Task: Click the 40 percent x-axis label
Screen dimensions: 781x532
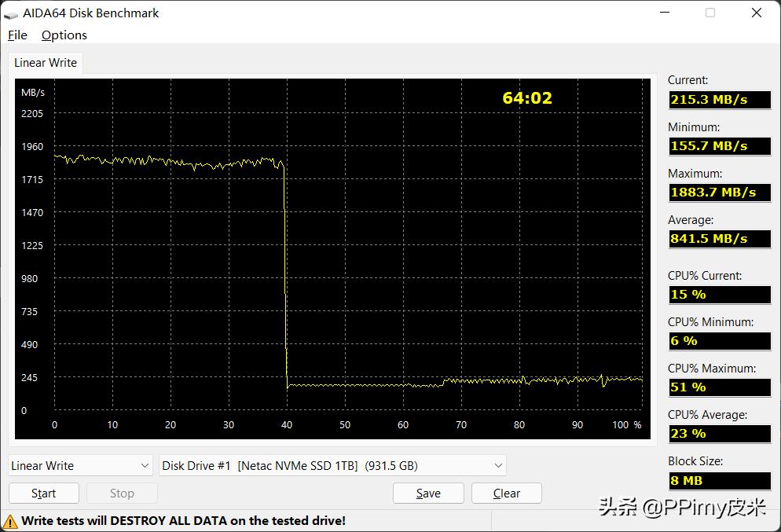Action: [287, 425]
